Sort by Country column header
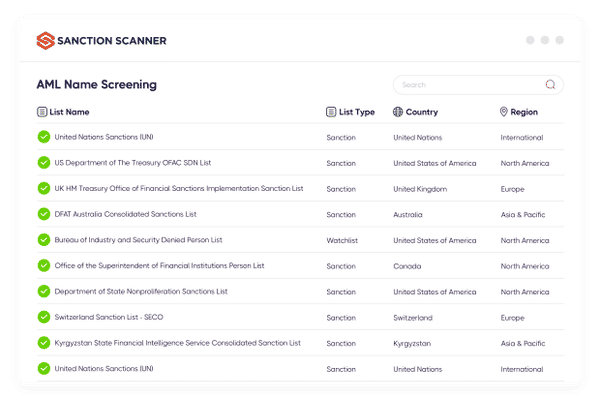 422,112
